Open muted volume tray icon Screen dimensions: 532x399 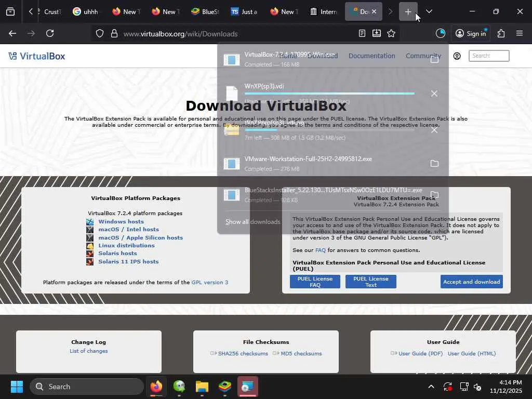click(x=478, y=387)
